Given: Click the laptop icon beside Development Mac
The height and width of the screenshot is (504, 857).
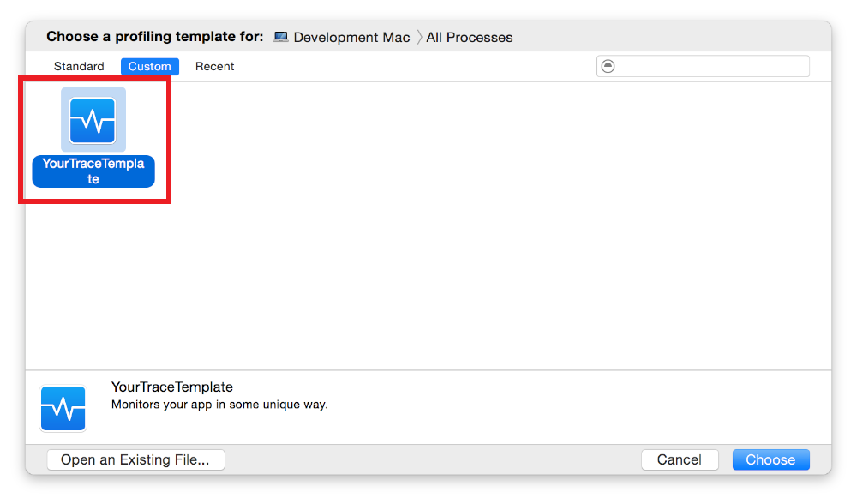Looking at the screenshot, I should [280, 37].
